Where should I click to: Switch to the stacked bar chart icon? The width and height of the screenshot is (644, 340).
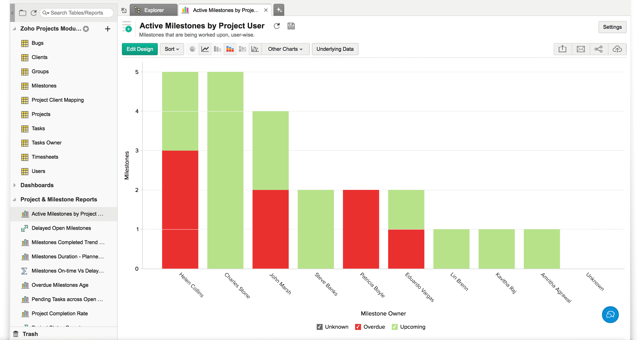[230, 49]
